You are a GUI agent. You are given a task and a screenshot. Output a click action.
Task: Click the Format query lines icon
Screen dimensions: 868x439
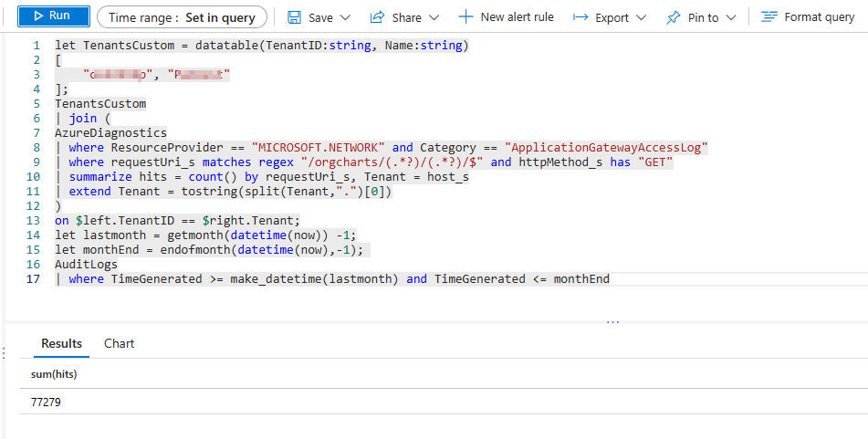769,17
